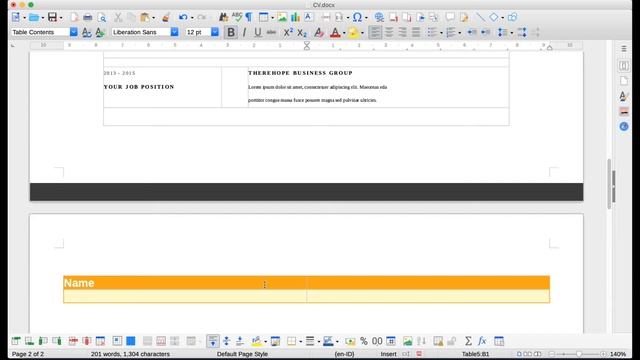Click the red letter A Font Color swatch
The height and width of the screenshot is (360, 640).
point(335,33)
